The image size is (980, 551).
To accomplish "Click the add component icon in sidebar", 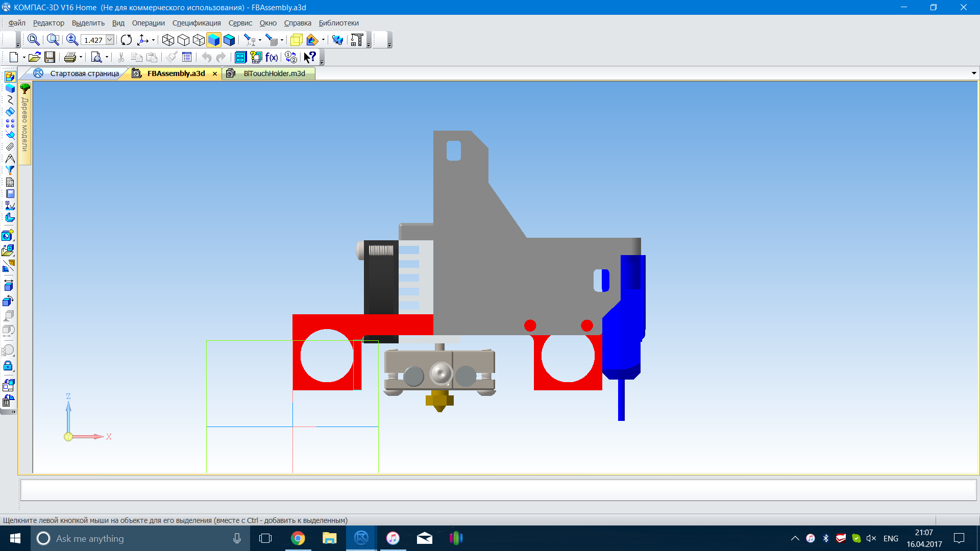I will [8, 235].
